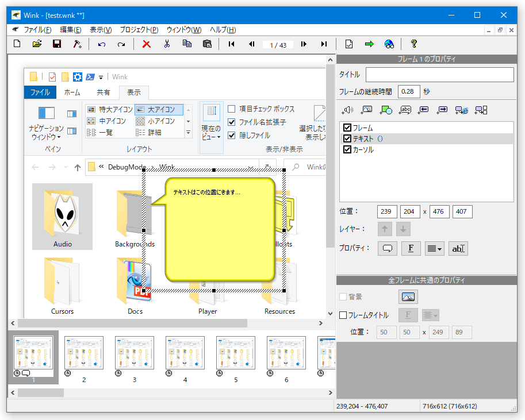The width and height of the screenshot is (525, 420).
Task: Open the ウィンドウ(W) menu
Action: 184,30
